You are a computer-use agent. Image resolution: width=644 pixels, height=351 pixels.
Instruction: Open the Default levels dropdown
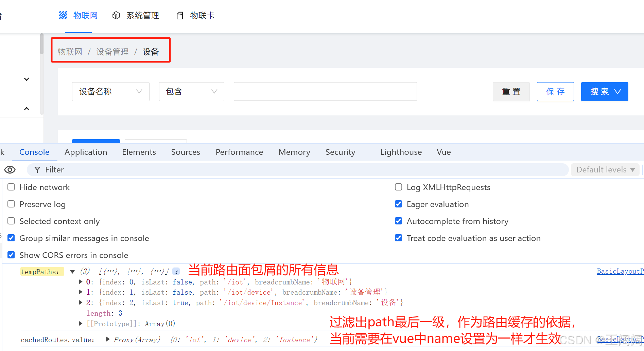(605, 170)
